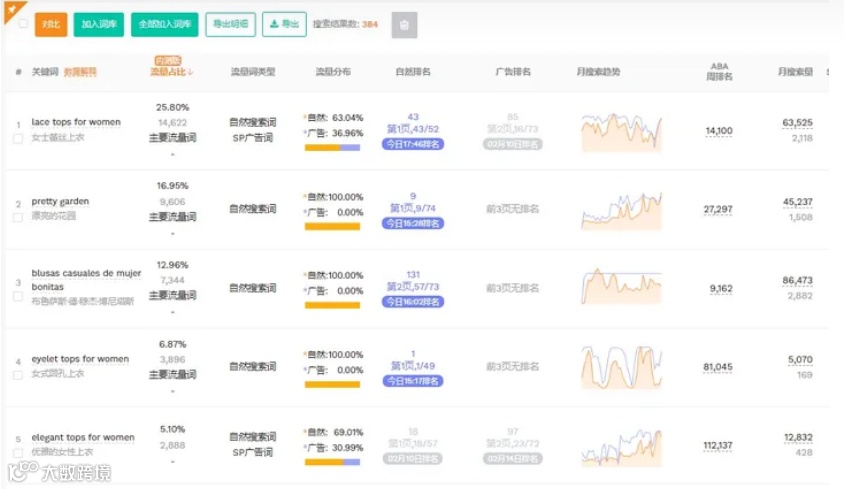Click the 广告排名 column header
Image resolution: width=844 pixels, height=489 pixels.
513,72
